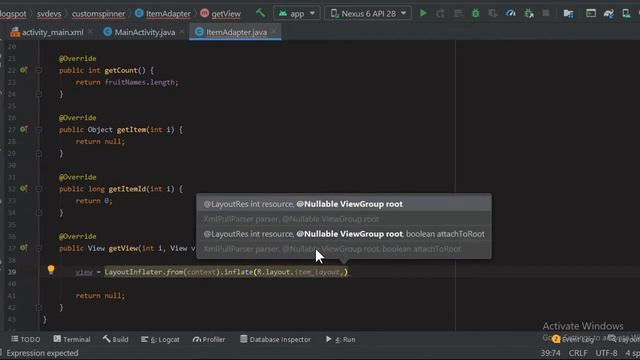Click override gutter icon for getCount
This screenshot has height=360, width=640.
tap(24, 70)
